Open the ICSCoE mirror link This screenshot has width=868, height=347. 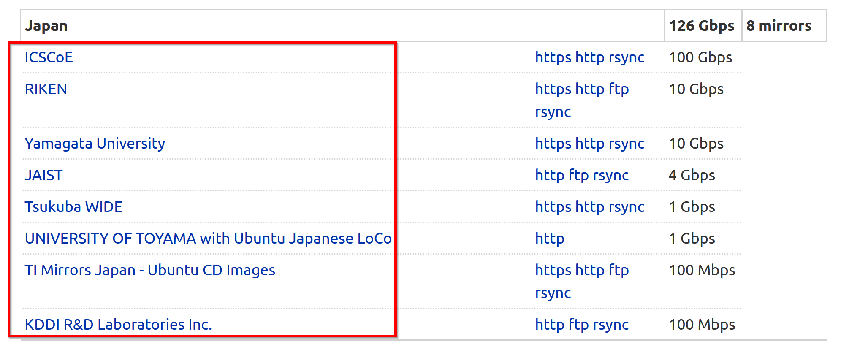49,57
